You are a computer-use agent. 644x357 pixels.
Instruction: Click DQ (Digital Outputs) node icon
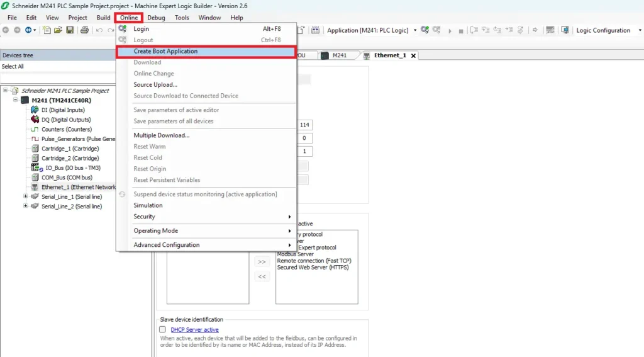pos(35,120)
